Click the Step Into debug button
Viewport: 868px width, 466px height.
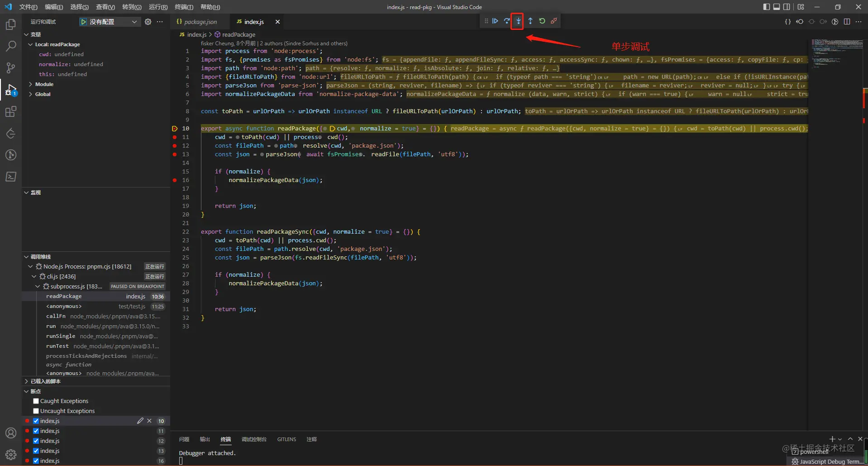[518, 21]
